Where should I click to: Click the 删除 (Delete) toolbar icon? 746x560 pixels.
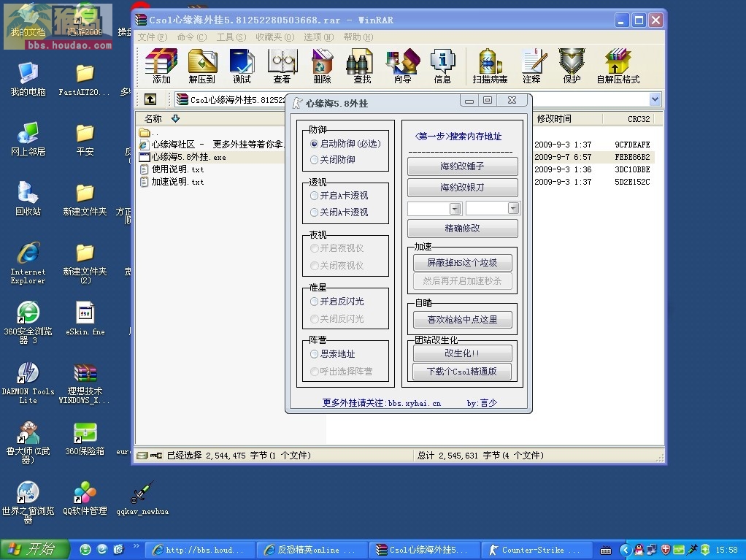point(322,66)
